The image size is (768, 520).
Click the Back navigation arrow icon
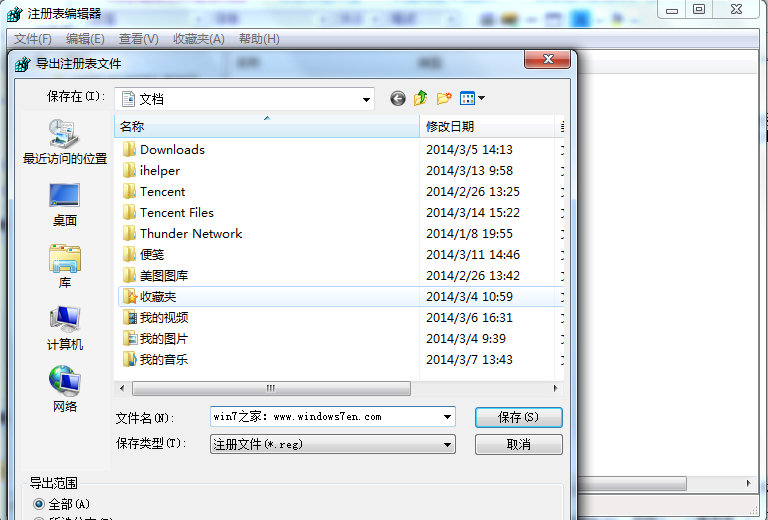tap(398, 98)
